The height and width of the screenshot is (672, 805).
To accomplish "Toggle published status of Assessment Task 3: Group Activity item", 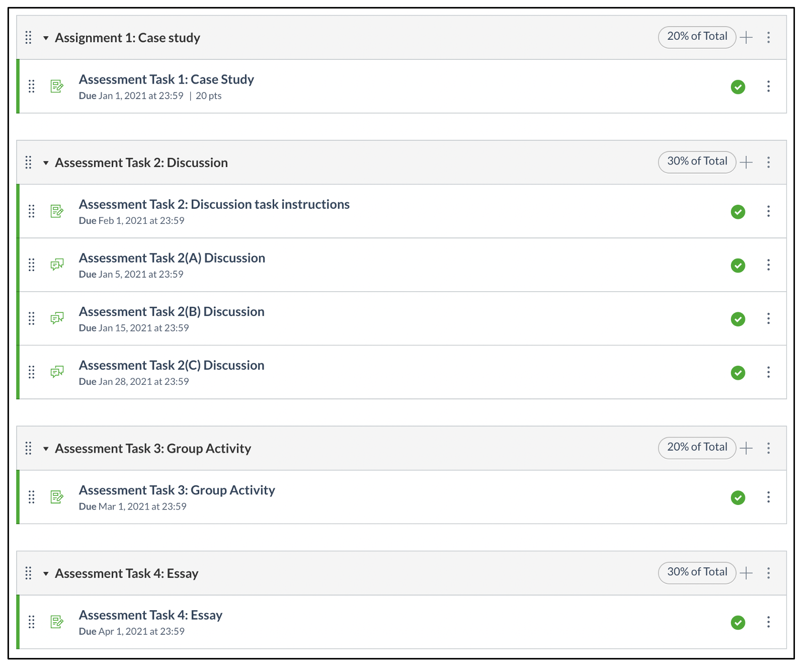I will (738, 497).
